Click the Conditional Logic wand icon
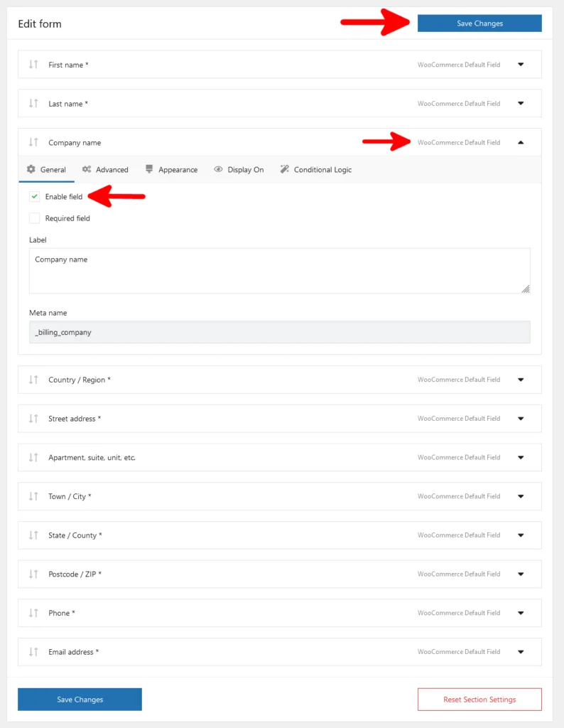564x728 pixels. coord(284,169)
